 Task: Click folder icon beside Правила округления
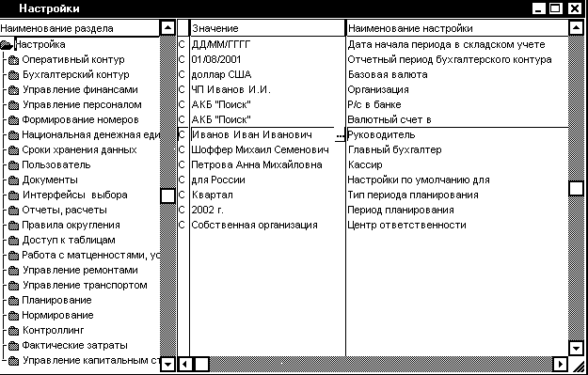tap(13, 226)
